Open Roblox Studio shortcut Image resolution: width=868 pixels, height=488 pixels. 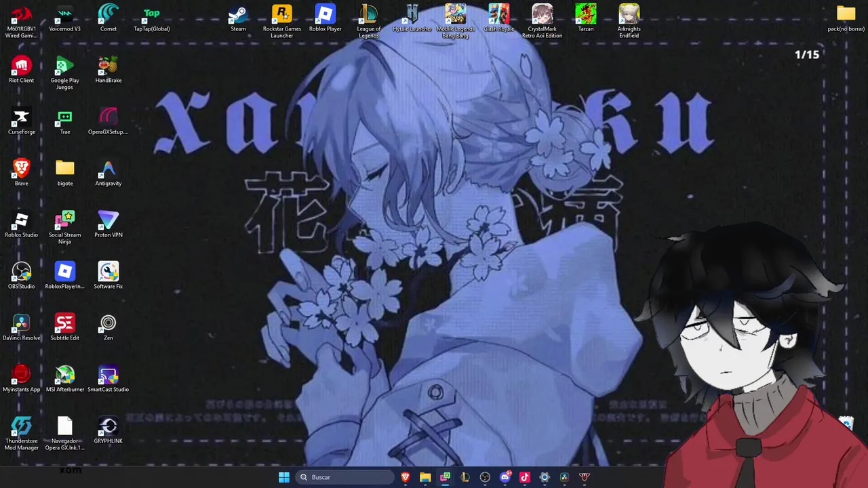pyautogui.click(x=22, y=224)
